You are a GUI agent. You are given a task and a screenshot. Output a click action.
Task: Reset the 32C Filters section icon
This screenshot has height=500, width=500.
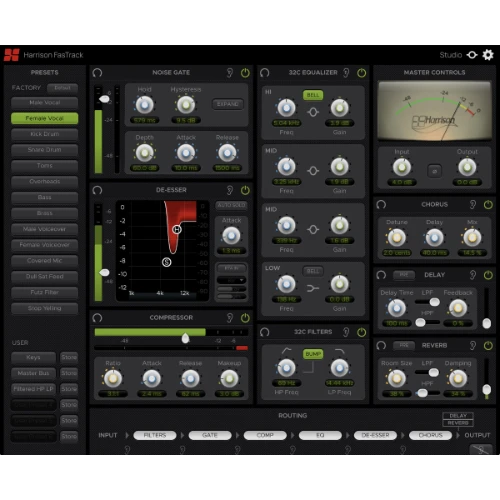pyautogui.click(x=265, y=332)
